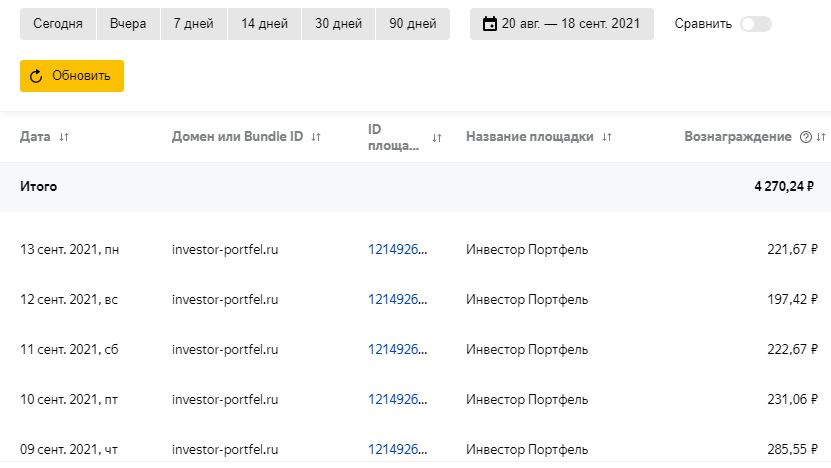Open the Вознаграждение help question icon
Image resolution: width=831 pixels, height=468 pixels.
806,137
